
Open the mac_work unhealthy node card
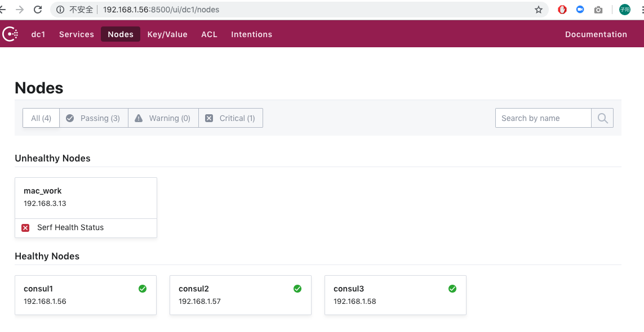point(86,198)
